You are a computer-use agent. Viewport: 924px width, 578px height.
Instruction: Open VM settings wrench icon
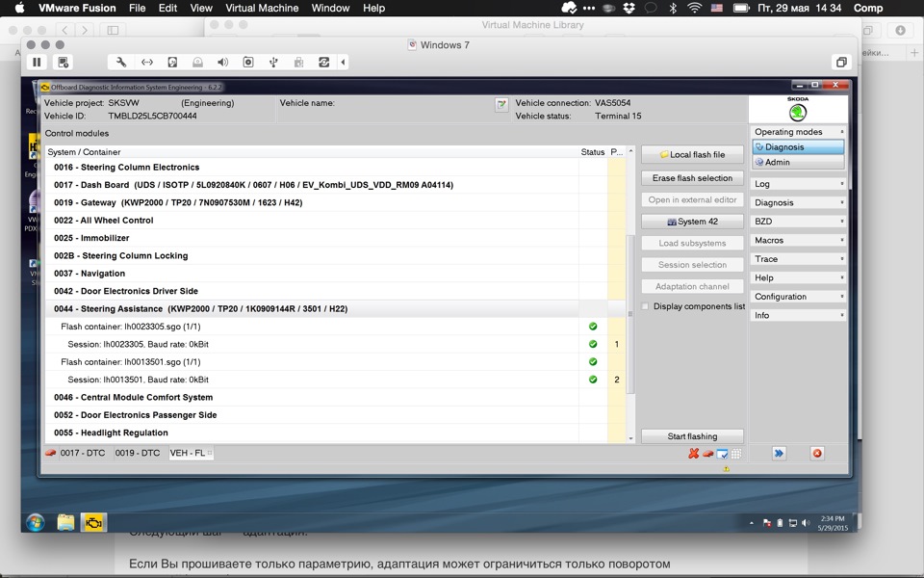[x=121, y=62]
